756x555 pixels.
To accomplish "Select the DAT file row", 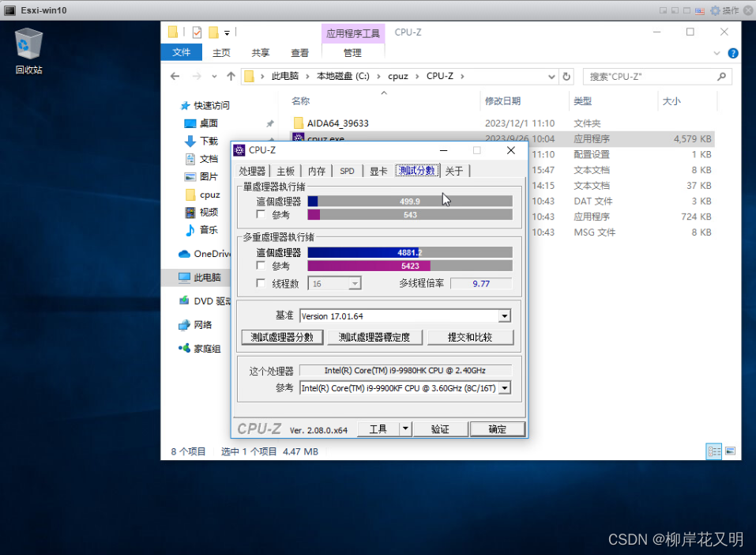I will 621,202.
